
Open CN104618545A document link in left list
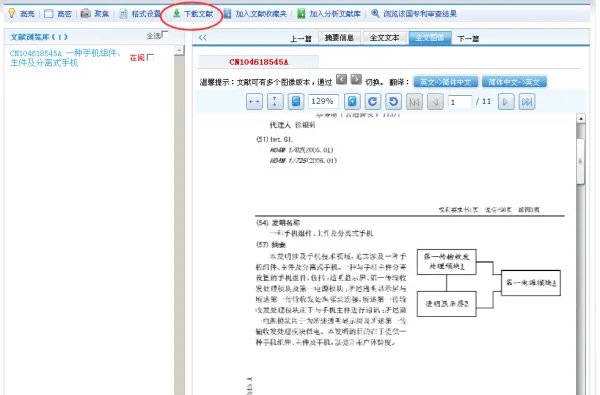[64, 58]
